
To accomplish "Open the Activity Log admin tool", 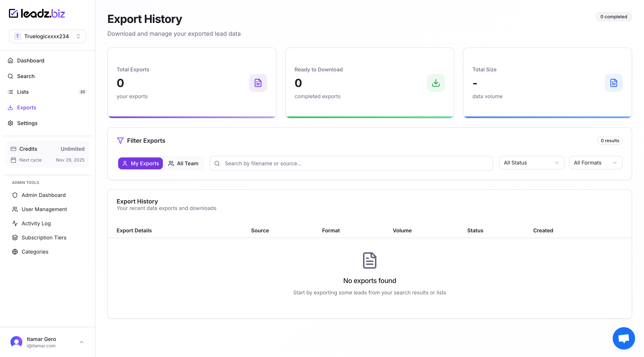I will pos(36,223).
